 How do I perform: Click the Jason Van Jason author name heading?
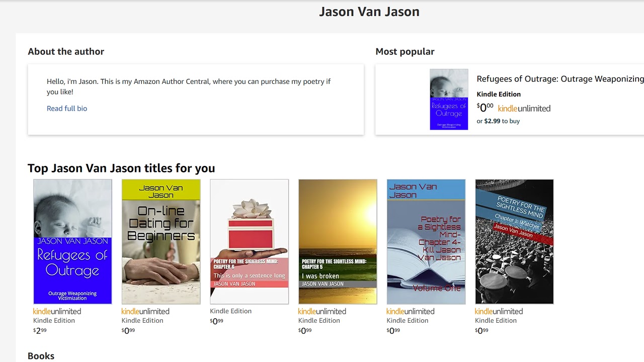(369, 12)
